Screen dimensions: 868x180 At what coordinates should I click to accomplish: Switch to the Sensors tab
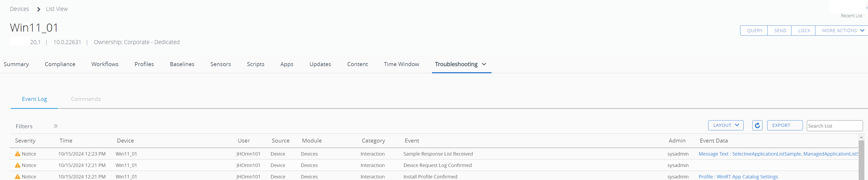point(220,64)
